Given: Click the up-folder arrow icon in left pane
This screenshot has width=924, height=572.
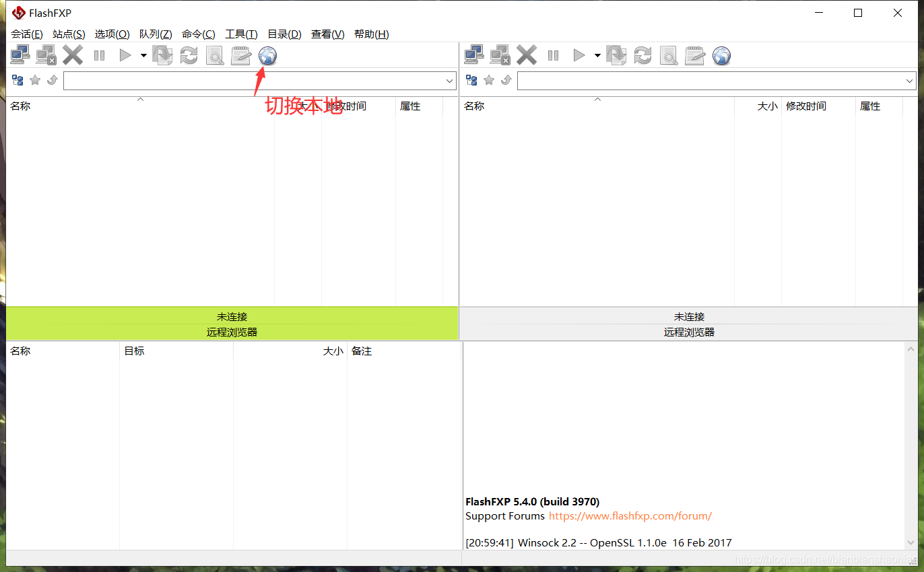Looking at the screenshot, I should coord(52,81).
